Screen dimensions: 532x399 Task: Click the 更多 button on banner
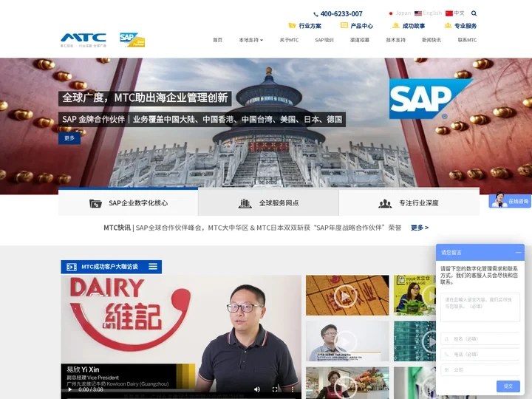click(69, 138)
